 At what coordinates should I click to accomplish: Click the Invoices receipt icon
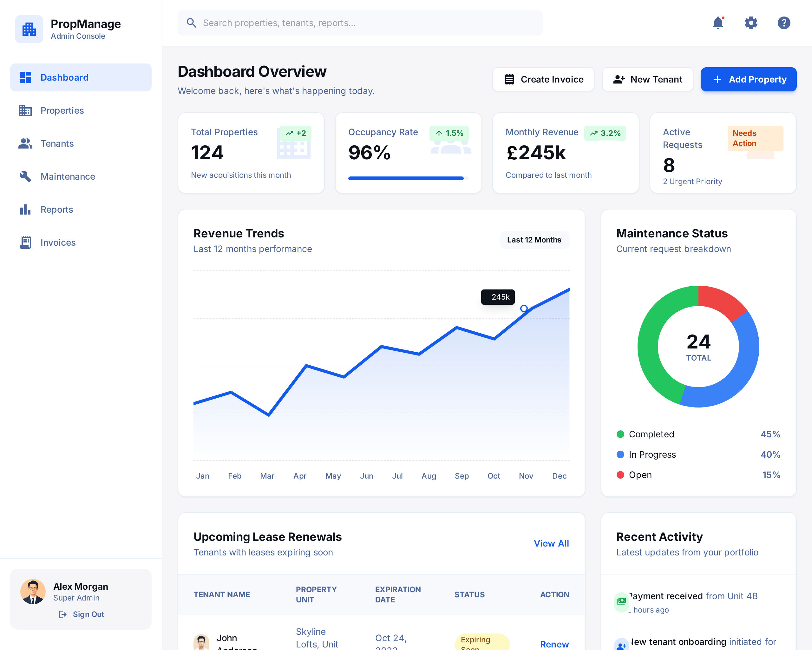(25, 242)
